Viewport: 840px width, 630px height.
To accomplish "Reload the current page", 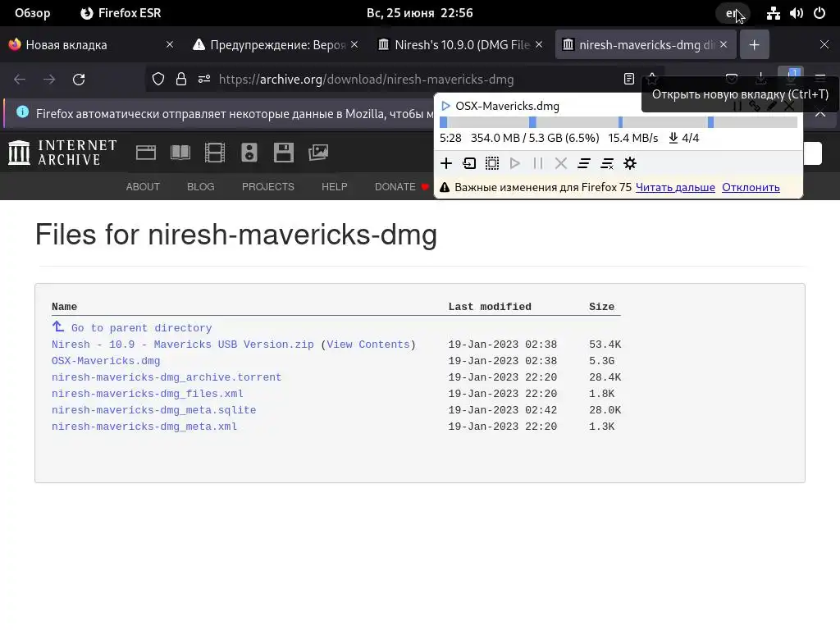I will tap(79, 80).
